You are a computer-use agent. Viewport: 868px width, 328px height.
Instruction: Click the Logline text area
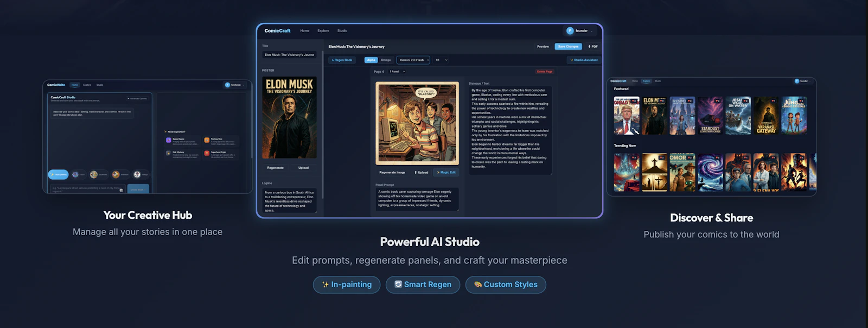click(x=289, y=200)
